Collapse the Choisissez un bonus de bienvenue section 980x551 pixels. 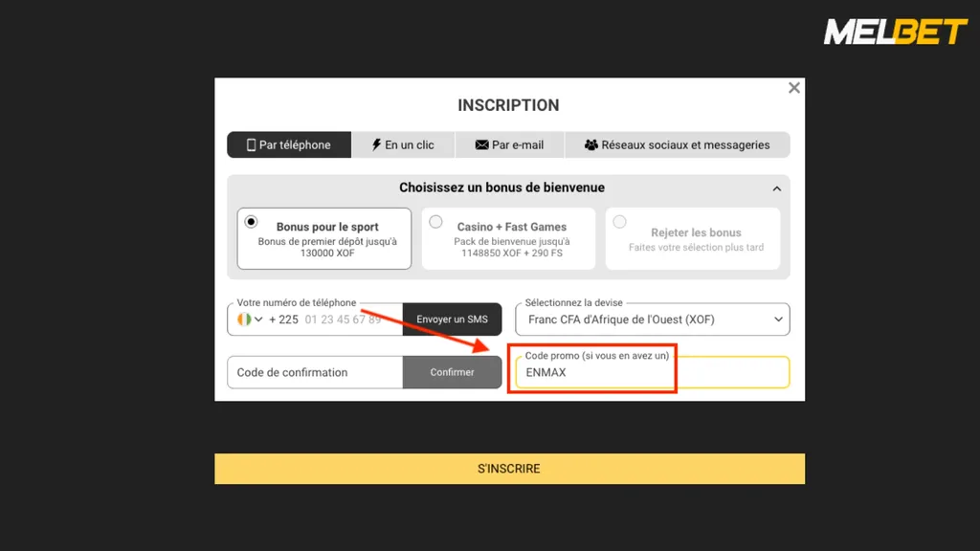[x=777, y=187]
